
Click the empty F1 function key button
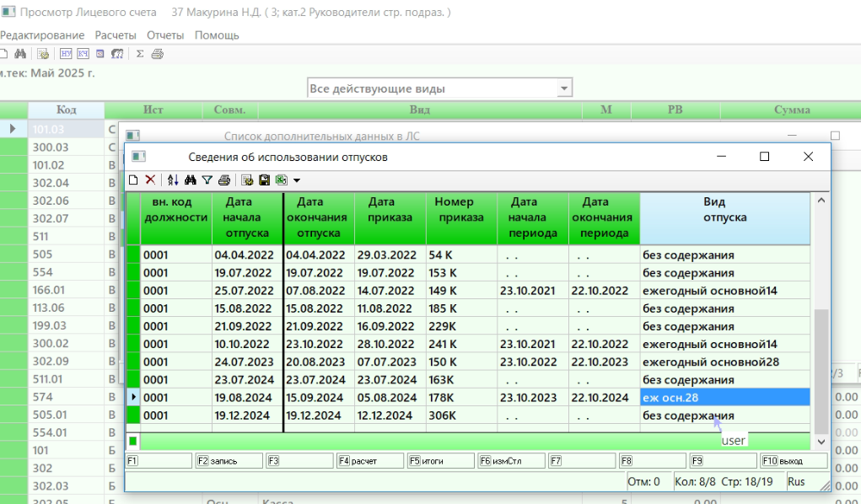[x=159, y=461]
